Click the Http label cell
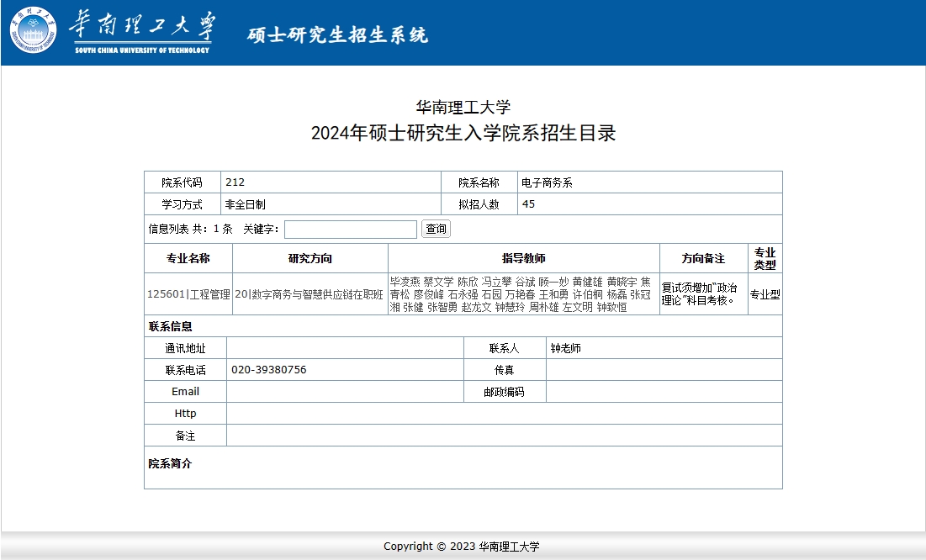The image size is (926, 560). point(185,414)
